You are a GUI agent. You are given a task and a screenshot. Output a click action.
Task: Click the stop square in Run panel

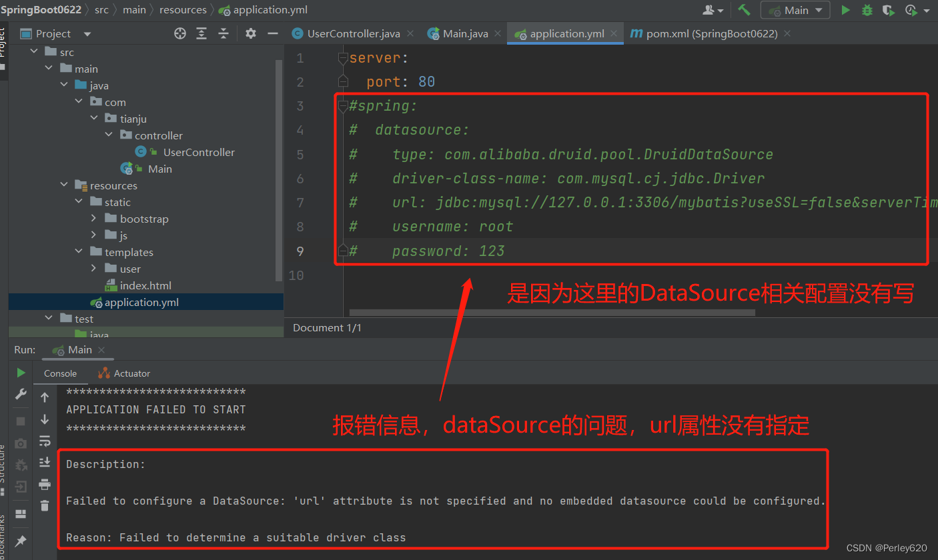(21, 421)
